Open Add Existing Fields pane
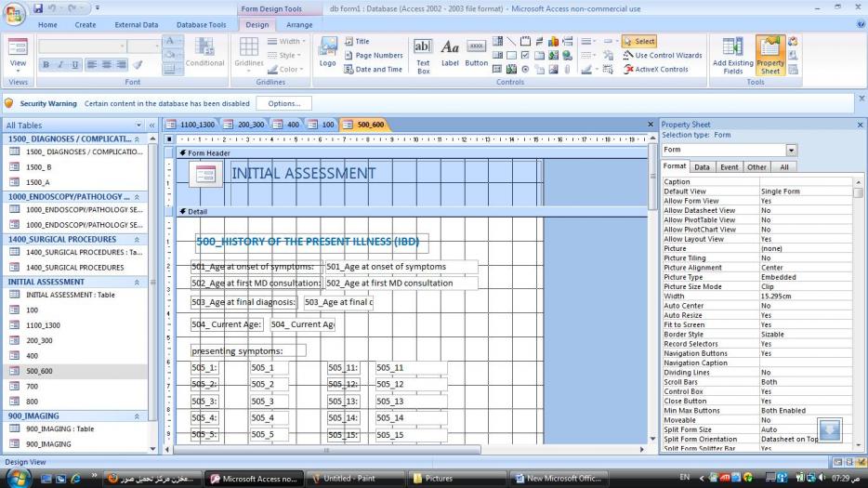This screenshot has height=488, width=868. 732,56
